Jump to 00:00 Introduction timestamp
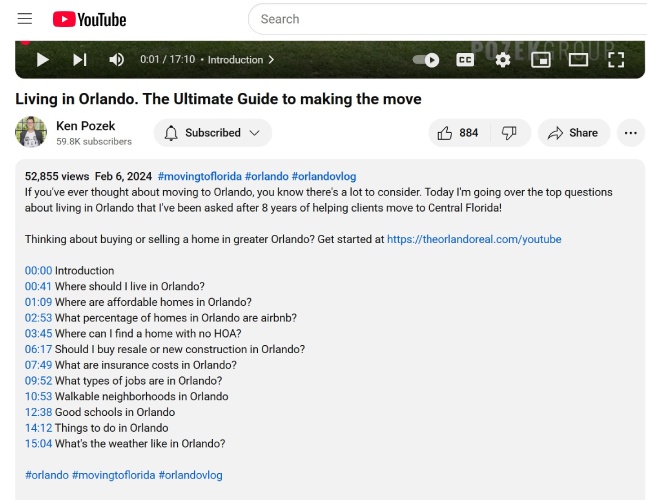The image size is (647, 500). (38, 271)
